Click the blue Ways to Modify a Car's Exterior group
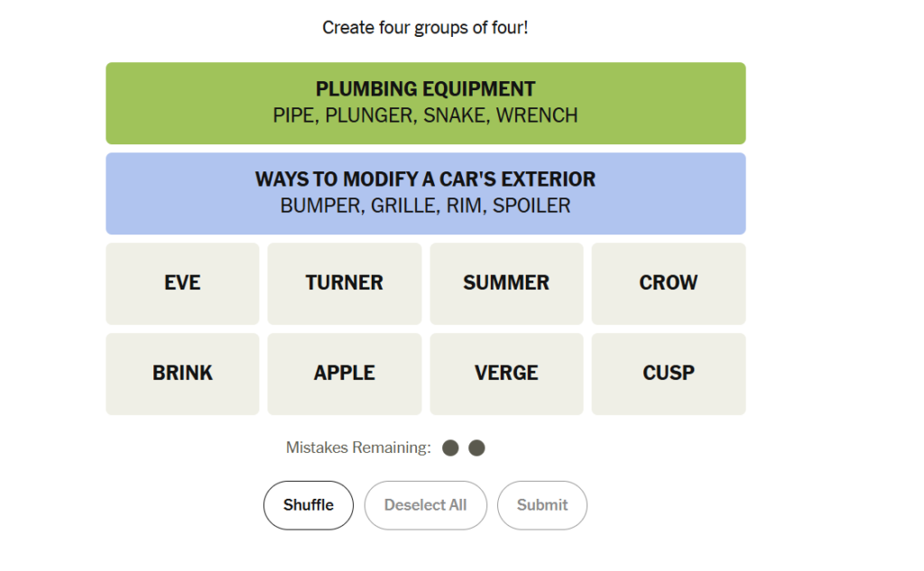Viewport: 924px width, 571px height. [x=426, y=193]
